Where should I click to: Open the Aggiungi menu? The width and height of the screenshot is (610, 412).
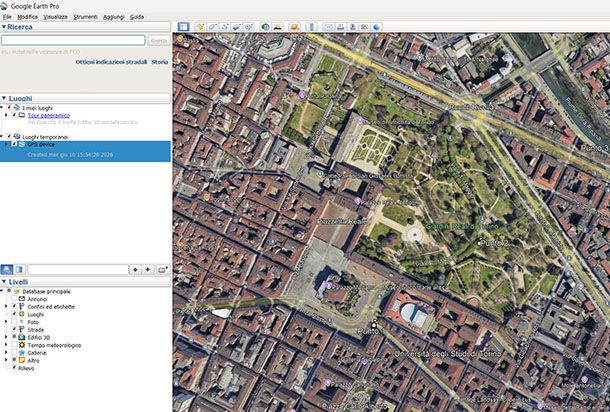tap(114, 17)
